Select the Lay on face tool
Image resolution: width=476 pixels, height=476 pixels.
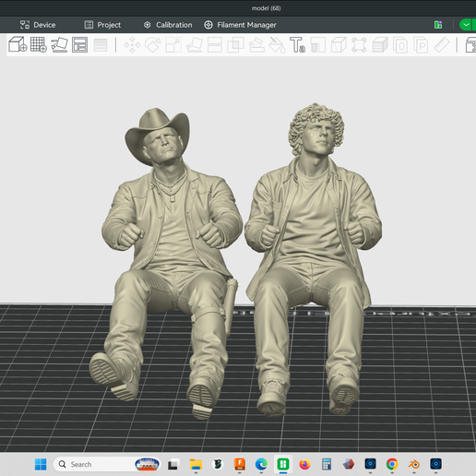pos(195,45)
